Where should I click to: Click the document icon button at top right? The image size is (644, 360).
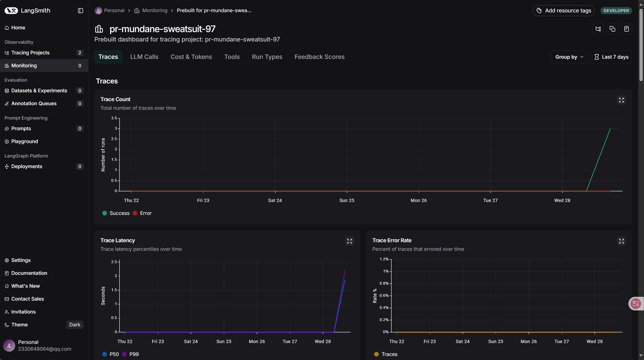coord(626,29)
